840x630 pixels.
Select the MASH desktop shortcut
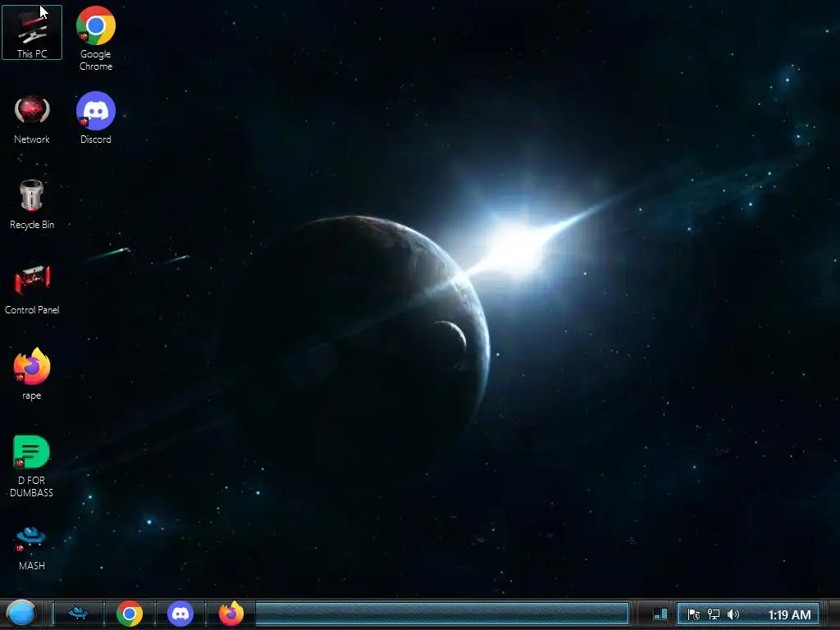[32, 548]
